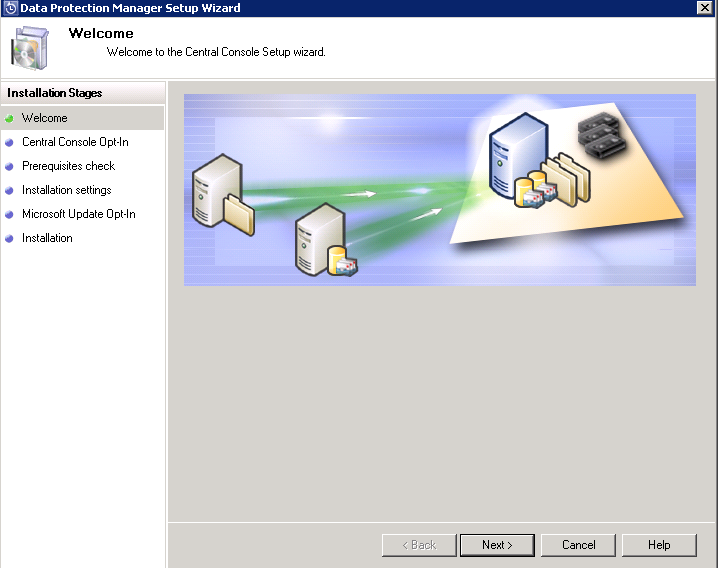718x568 pixels.
Task: Click the disabled Back button
Action: pos(419,545)
